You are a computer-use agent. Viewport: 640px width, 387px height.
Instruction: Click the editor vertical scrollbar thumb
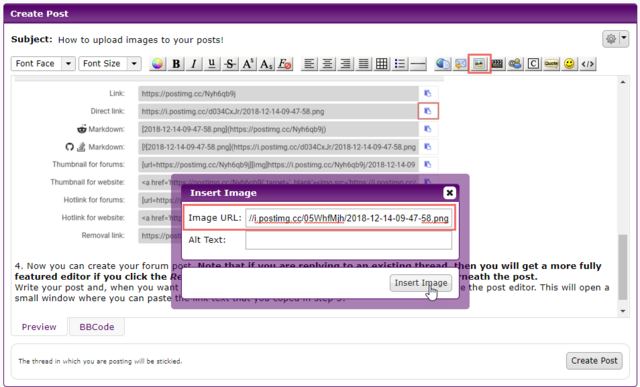coord(622,267)
